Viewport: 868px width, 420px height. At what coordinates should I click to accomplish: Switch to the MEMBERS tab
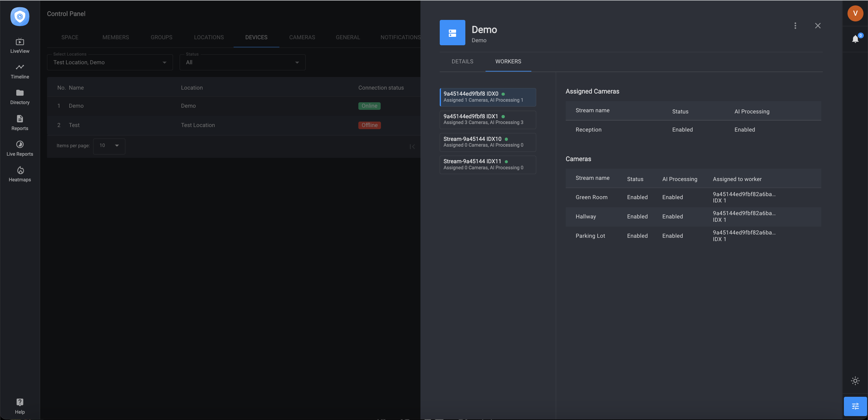[x=115, y=37]
